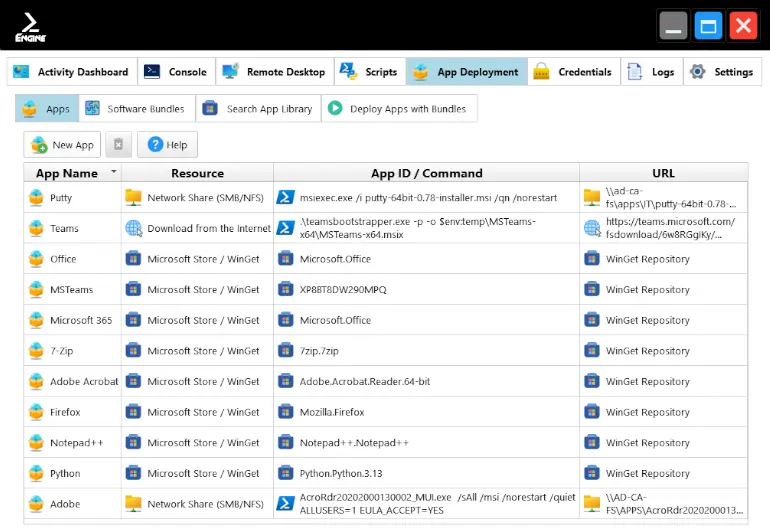Click the Engine logo in title bar
The image size is (770, 532).
[x=30, y=25]
